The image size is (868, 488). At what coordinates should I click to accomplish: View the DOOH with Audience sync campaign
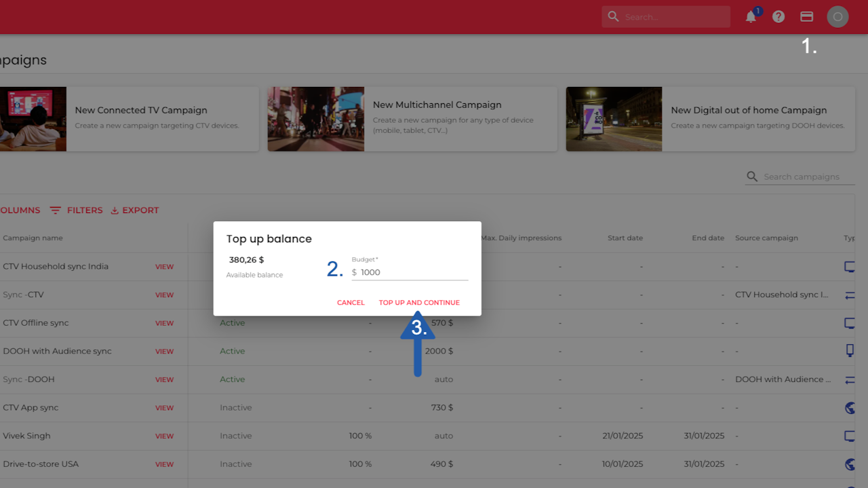coord(164,352)
